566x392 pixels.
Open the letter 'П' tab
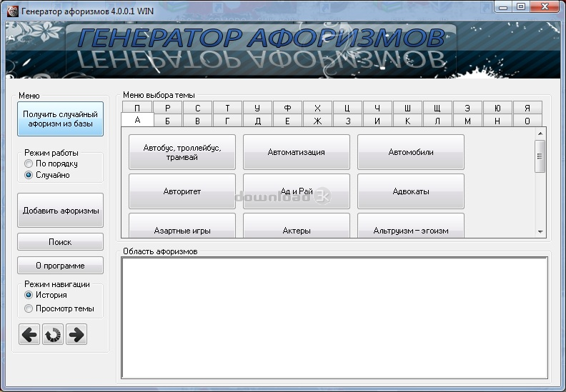tap(136, 108)
